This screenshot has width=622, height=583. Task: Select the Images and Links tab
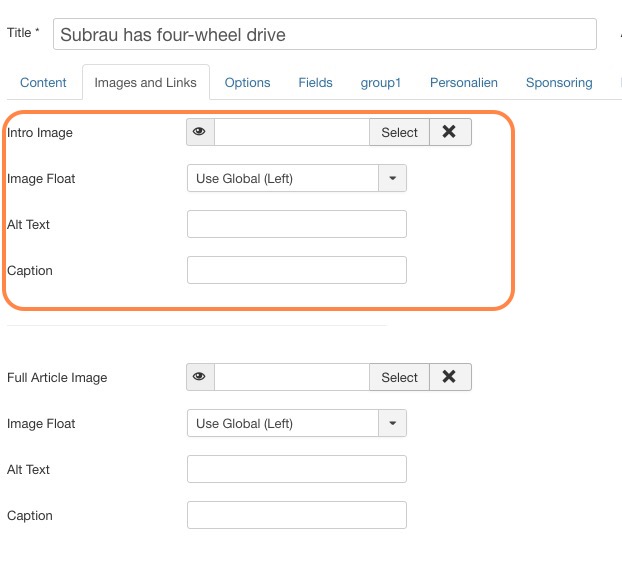[146, 82]
